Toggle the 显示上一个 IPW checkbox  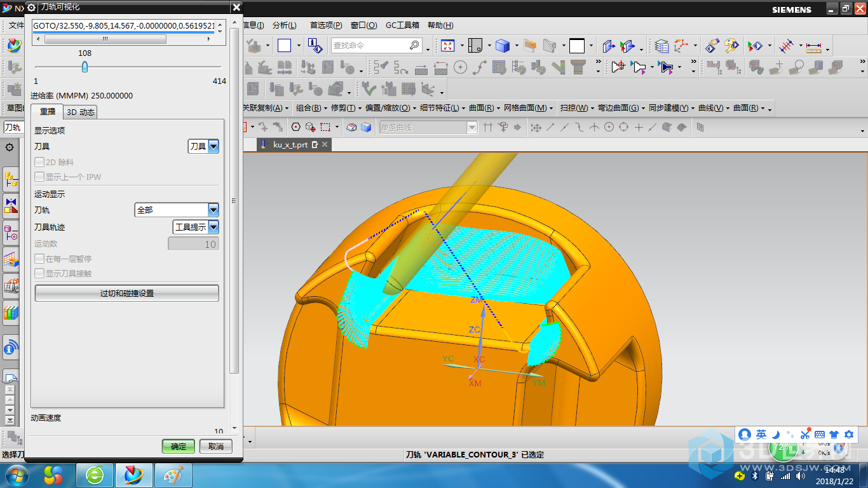point(39,177)
